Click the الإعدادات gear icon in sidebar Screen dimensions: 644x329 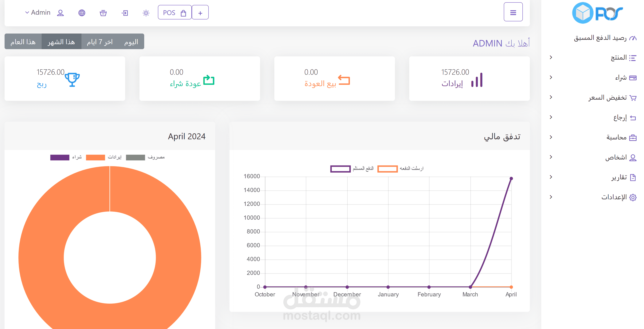tap(633, 197)
